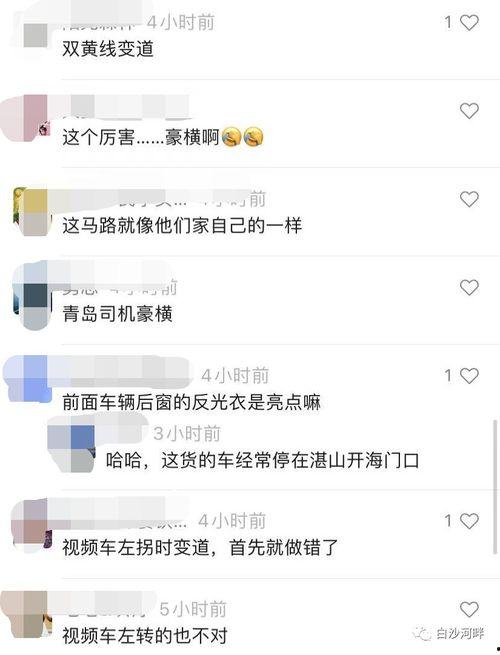Select reply 哈哈，这货的车经常停在湛山开海门口
This screenshot has width=500, height=655.
tap(262, 460)
